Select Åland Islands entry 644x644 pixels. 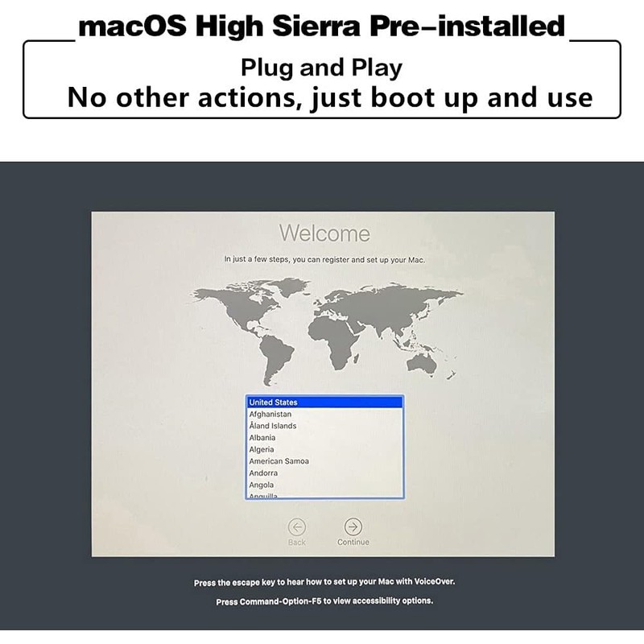coord(324,426)
